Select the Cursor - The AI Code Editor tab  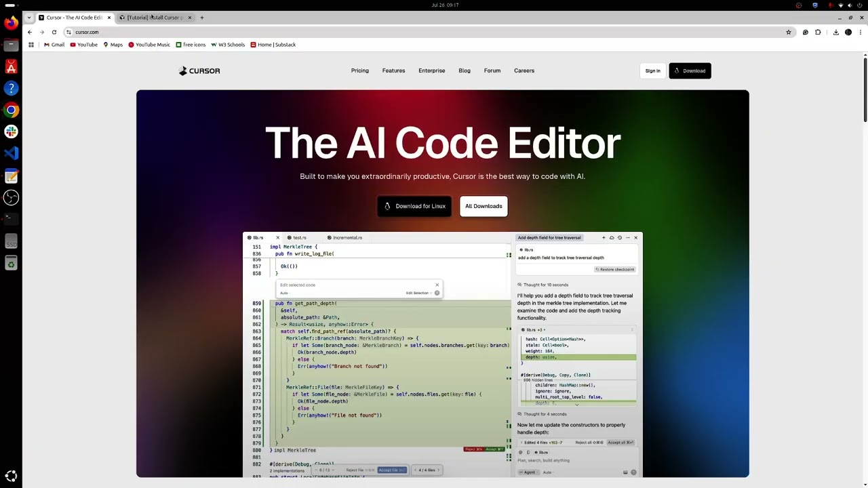(x=73, y=18)
